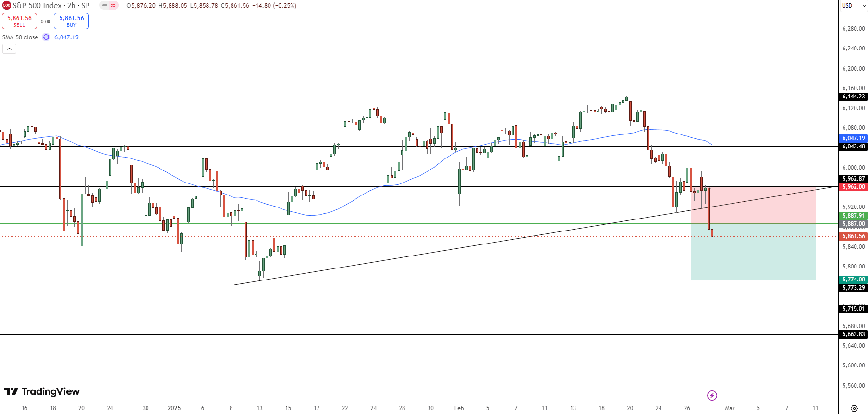Click the 6,043.48 horizontal line label
The height and width of the screenshot is (414, 868).
(854, 146)
